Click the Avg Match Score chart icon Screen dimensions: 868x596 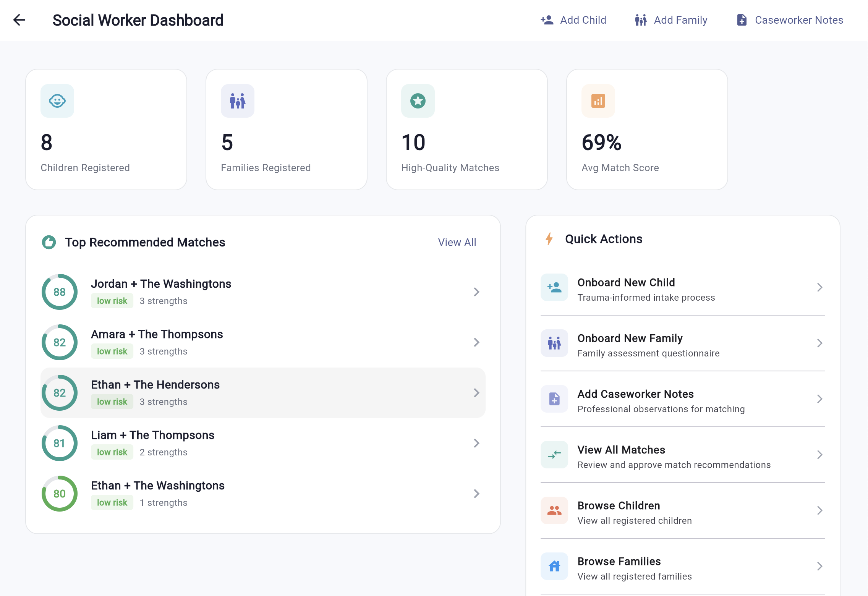(x=598, y=101)
